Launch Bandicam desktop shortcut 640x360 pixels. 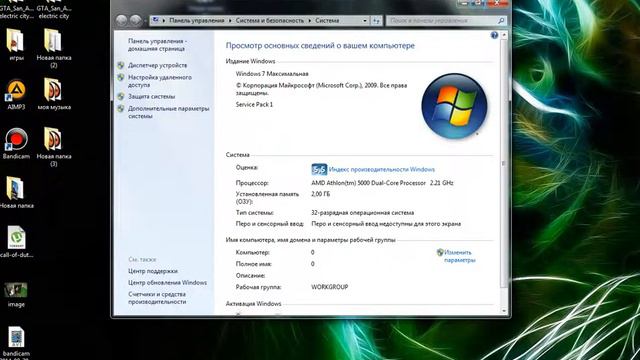click(16, 143)
